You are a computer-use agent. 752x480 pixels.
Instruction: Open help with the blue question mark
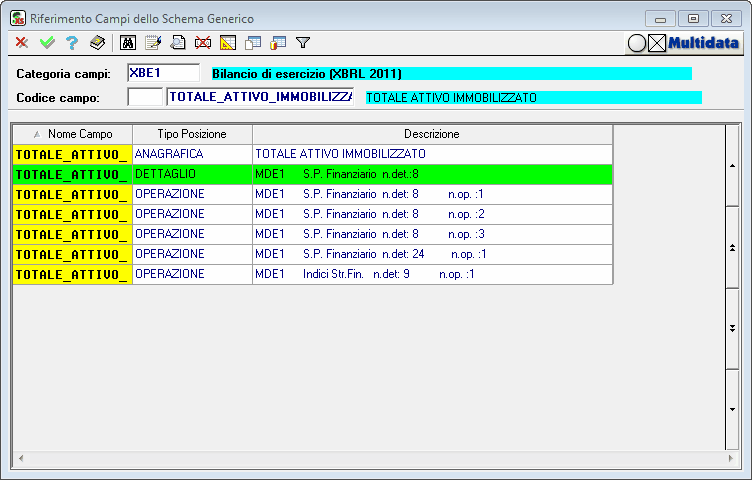(x=72, y=43)
